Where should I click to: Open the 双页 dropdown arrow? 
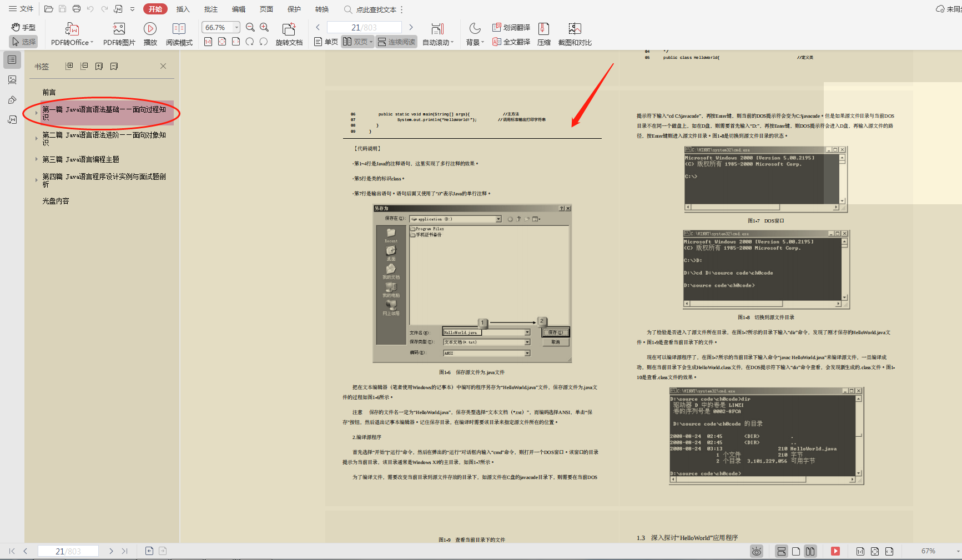tap(371, 42)
